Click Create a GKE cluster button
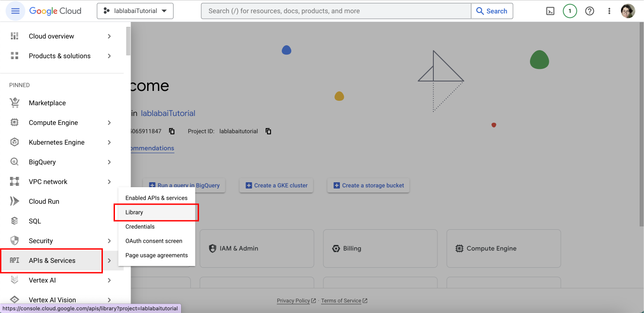 tap(276, 185)
